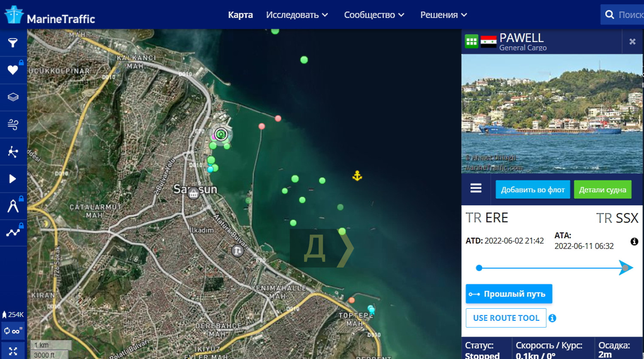Click the Поиск search field
The image size is (644, 359).
tap(629, 15)
